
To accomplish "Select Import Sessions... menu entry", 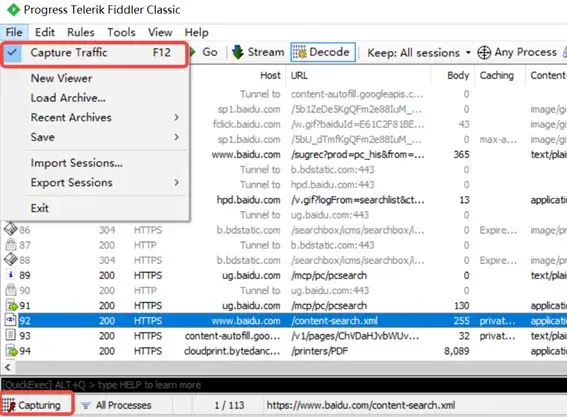I will (x=76, y=163).
